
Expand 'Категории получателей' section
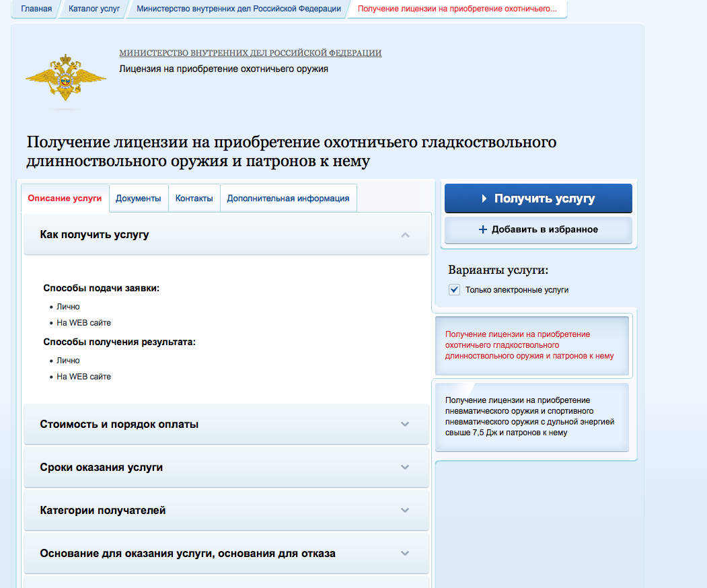point(404,511)
